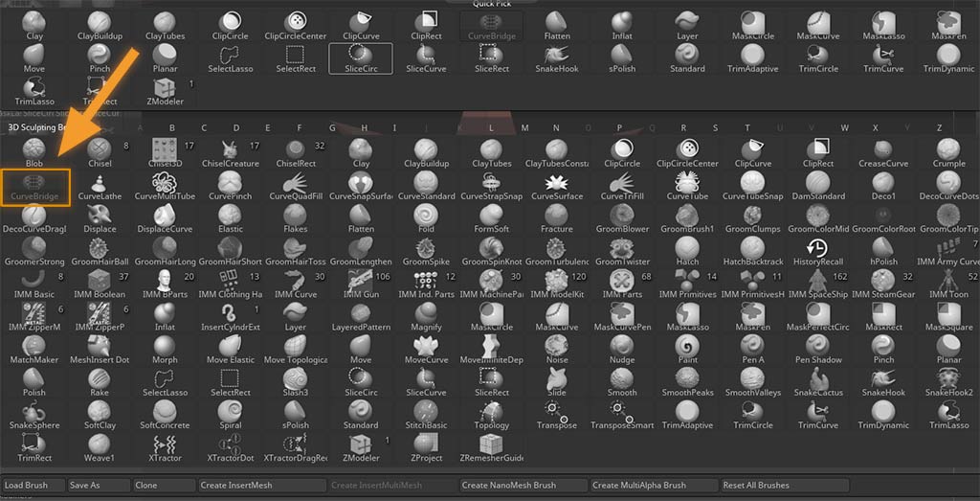Screen dimensions: 980x501
Task: Select the Weave1 brush
Action: pos(100,446)
